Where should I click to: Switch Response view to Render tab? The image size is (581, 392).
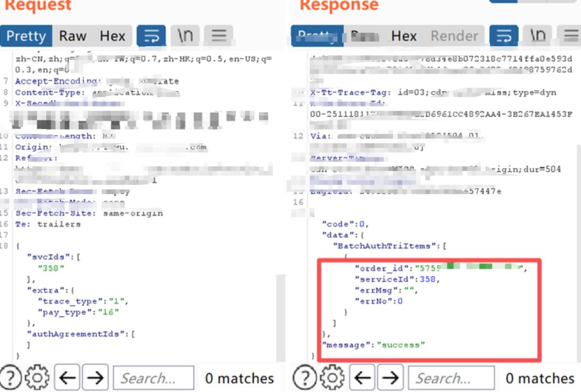[x=454, y=37]
